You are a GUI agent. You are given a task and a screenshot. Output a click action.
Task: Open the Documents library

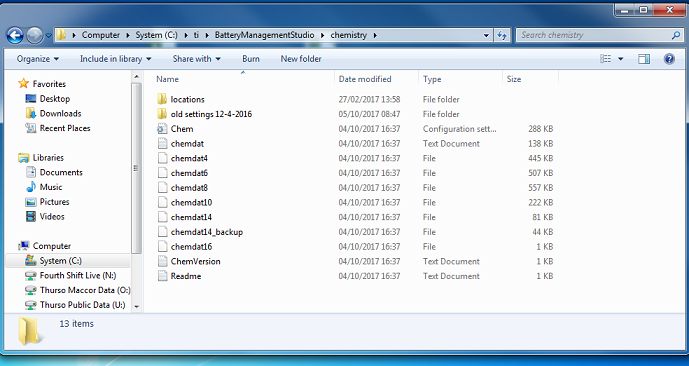(x=61, y=172)
